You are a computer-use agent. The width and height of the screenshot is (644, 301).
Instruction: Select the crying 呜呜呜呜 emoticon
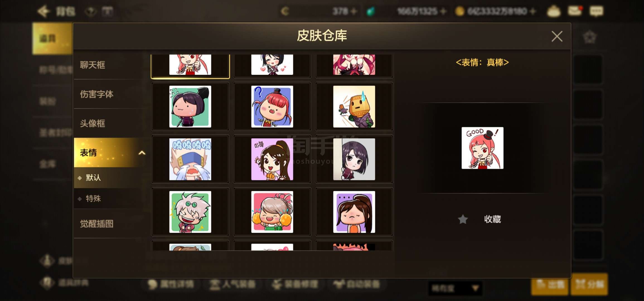pos(190,159)
